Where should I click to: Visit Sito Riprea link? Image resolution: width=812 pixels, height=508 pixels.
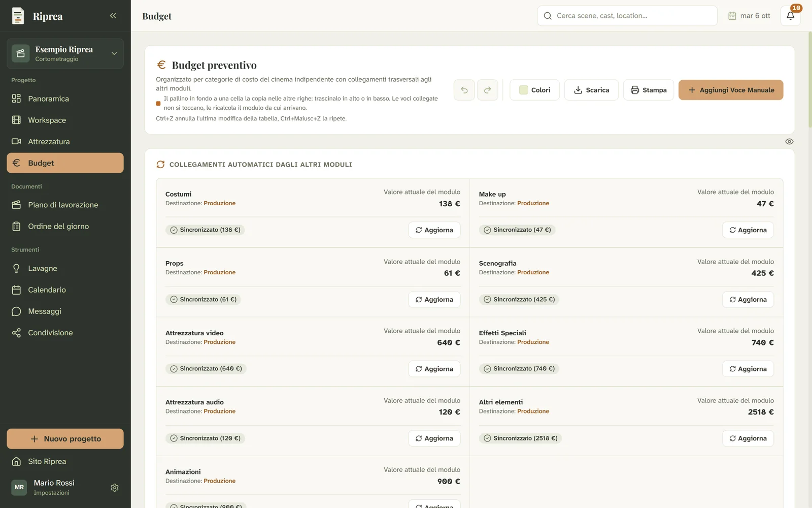click(x=65, y=461)
